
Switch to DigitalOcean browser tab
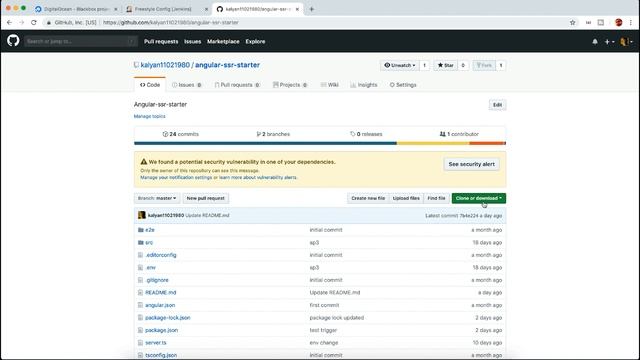(x=77, y=9)
